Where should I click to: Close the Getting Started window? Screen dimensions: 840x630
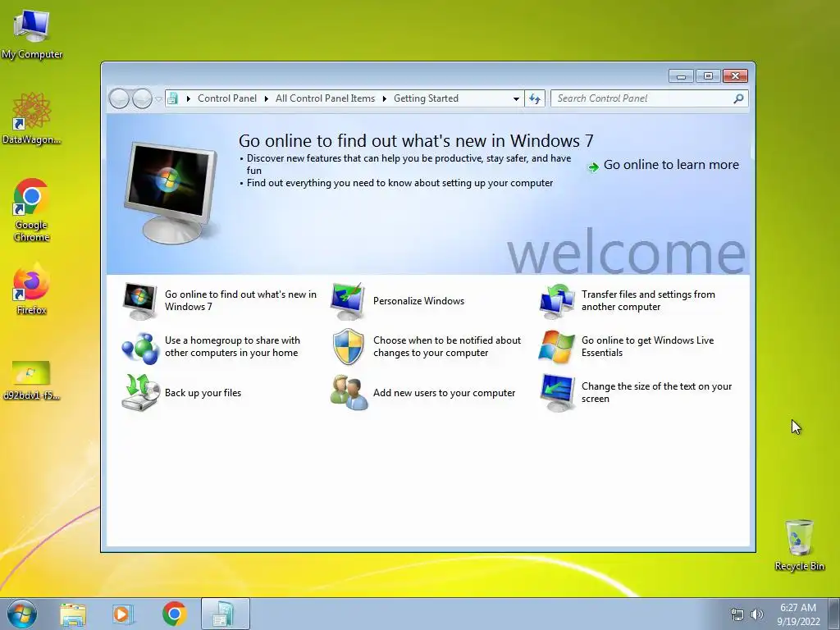click(735, 76)
